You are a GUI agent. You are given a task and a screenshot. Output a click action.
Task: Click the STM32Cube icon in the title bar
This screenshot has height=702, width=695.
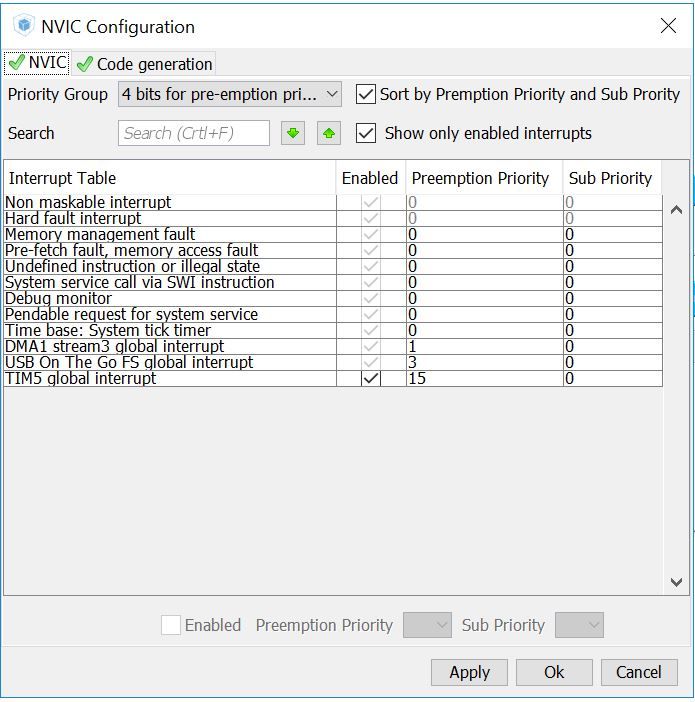pos(22,26)
